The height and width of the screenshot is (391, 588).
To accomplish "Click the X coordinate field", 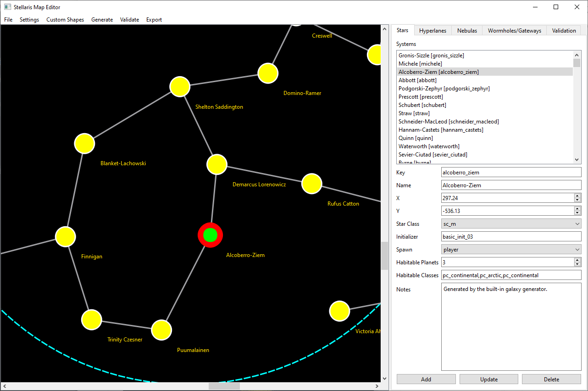I will tap(507, 198).
